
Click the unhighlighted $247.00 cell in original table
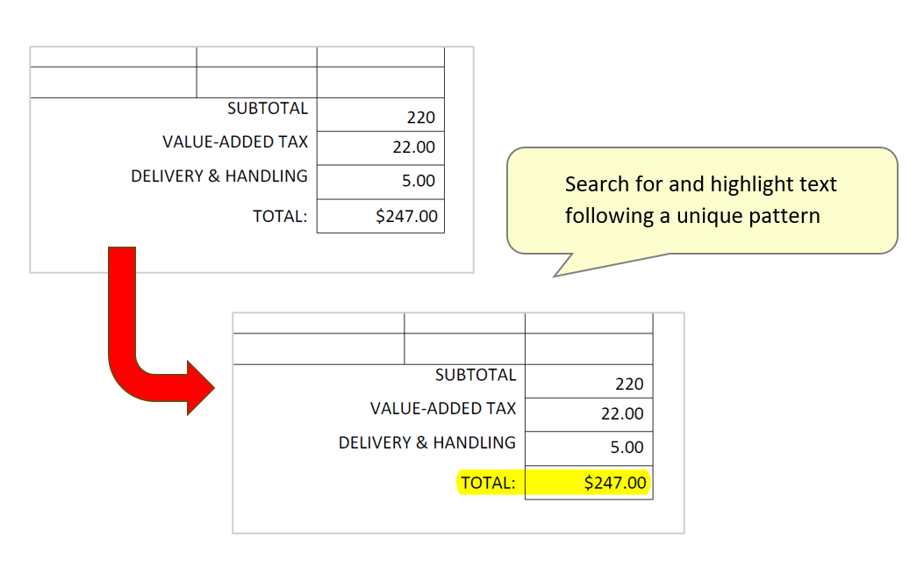click(x=381, y=216)
